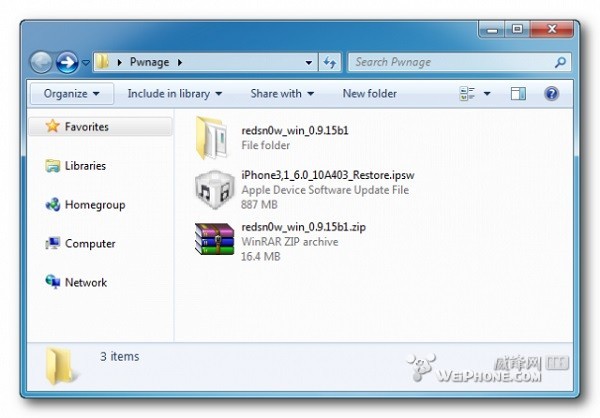Change your view with the view icon
Viewport: 600px width, 418px height.
coord(467,94)
